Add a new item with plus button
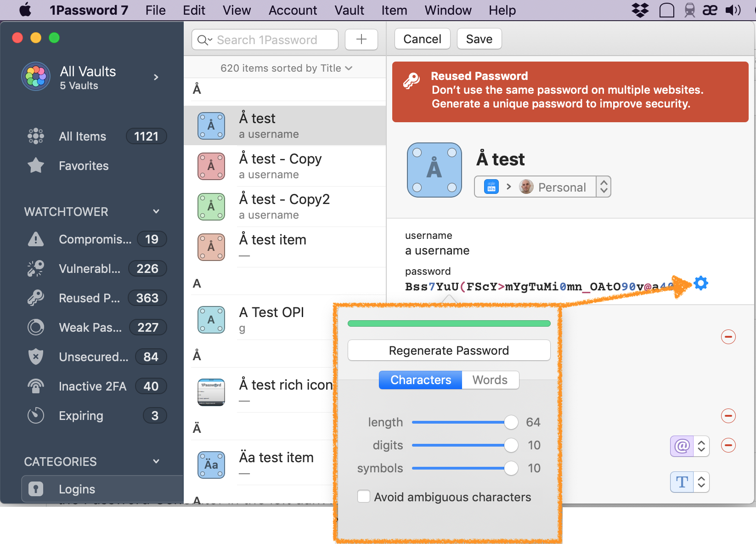 click(361, 40)
